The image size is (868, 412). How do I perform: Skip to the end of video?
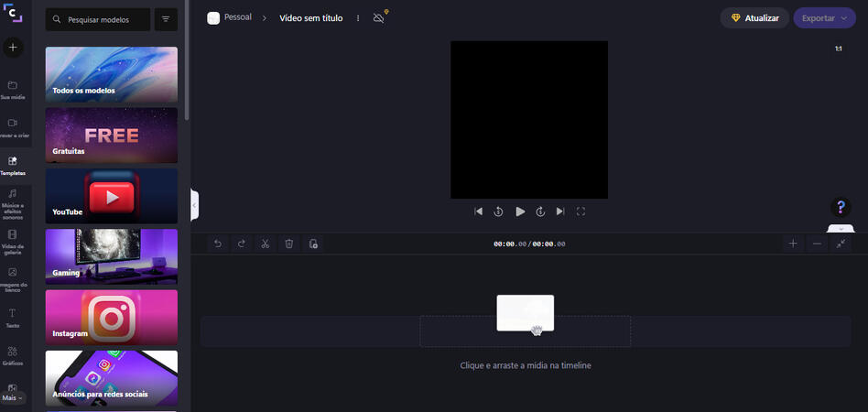tap(560, 211)
